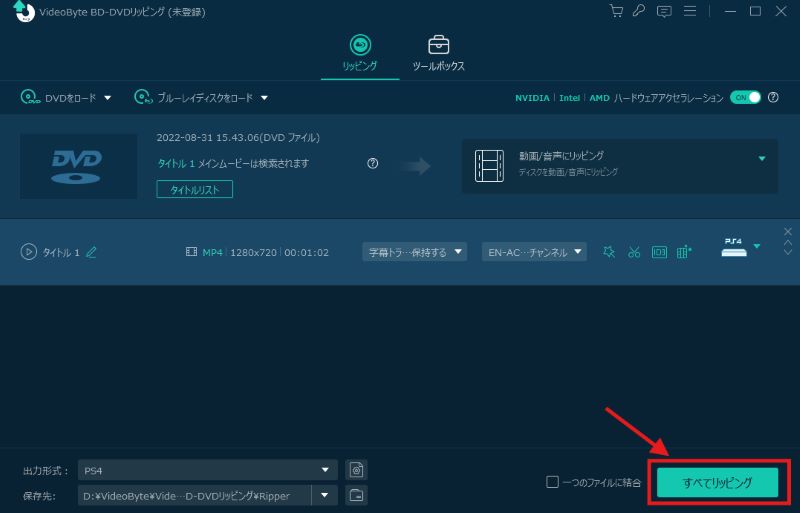Play タイトル 1 preview

point(29,252)
